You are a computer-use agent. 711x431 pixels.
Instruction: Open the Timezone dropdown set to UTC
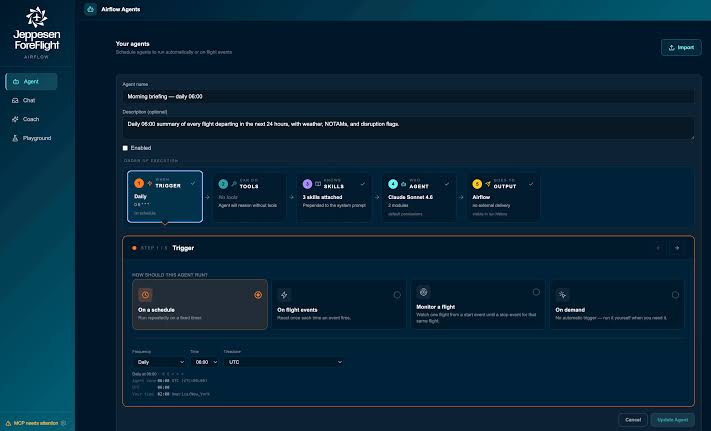pyautogui.click(x=283, y=362)
